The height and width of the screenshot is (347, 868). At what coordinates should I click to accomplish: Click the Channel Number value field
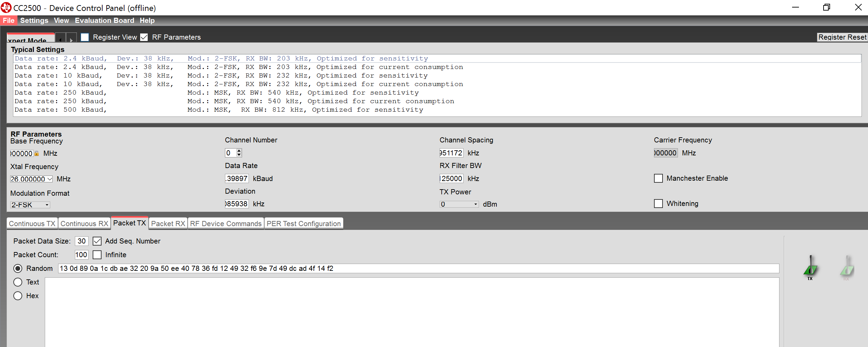[231, 153]
